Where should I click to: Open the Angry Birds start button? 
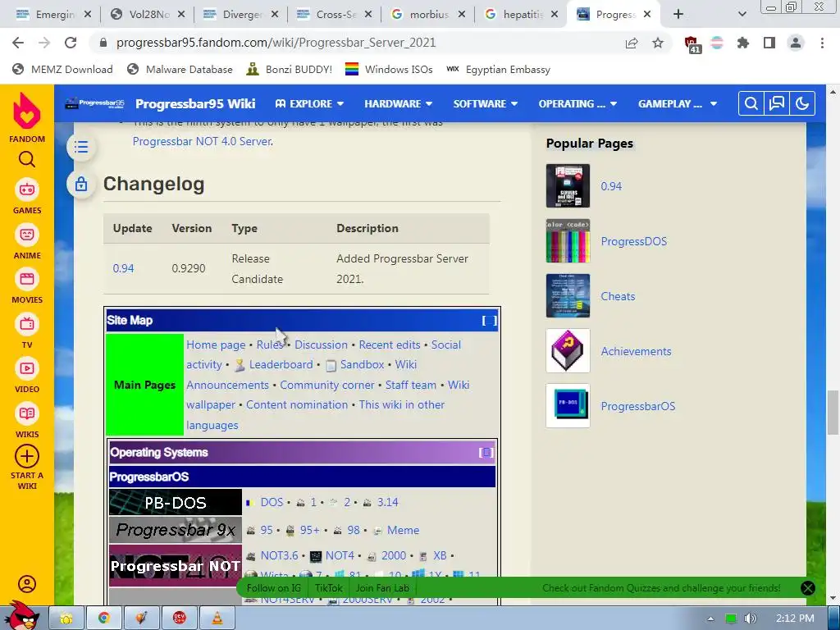21,616
